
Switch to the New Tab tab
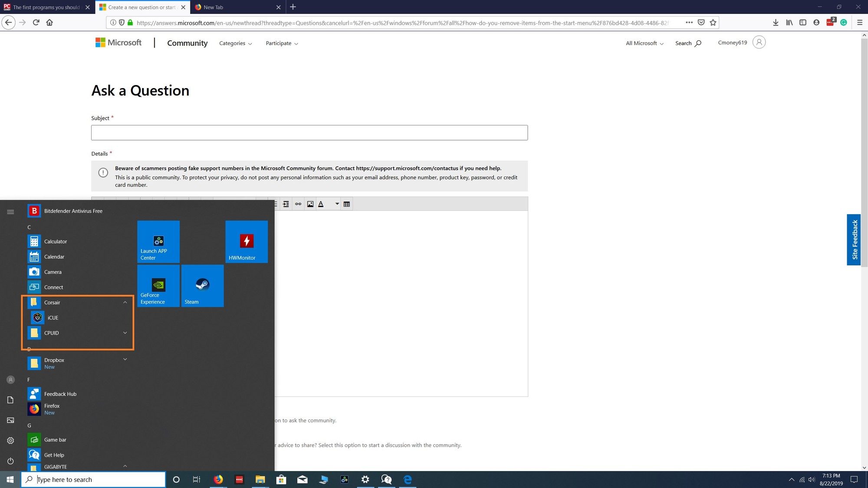pos(238,7)
